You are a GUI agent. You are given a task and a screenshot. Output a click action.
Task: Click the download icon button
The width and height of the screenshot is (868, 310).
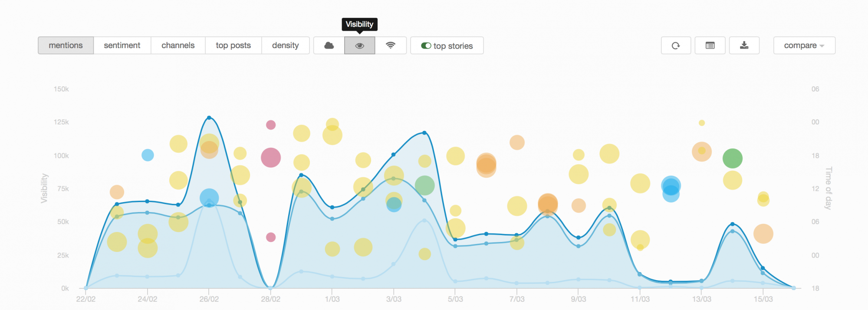[744, 46]
